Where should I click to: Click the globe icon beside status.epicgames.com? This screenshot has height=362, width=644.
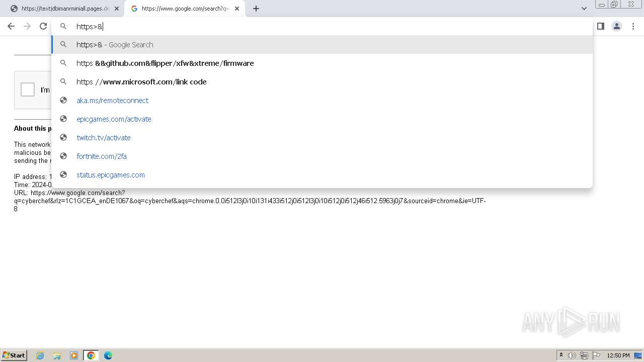pos(63,174)
